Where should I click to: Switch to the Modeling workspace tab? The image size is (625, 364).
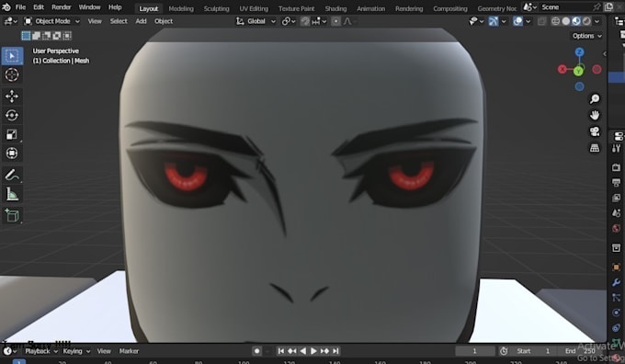pyautogui.click(x=181, y=8)
